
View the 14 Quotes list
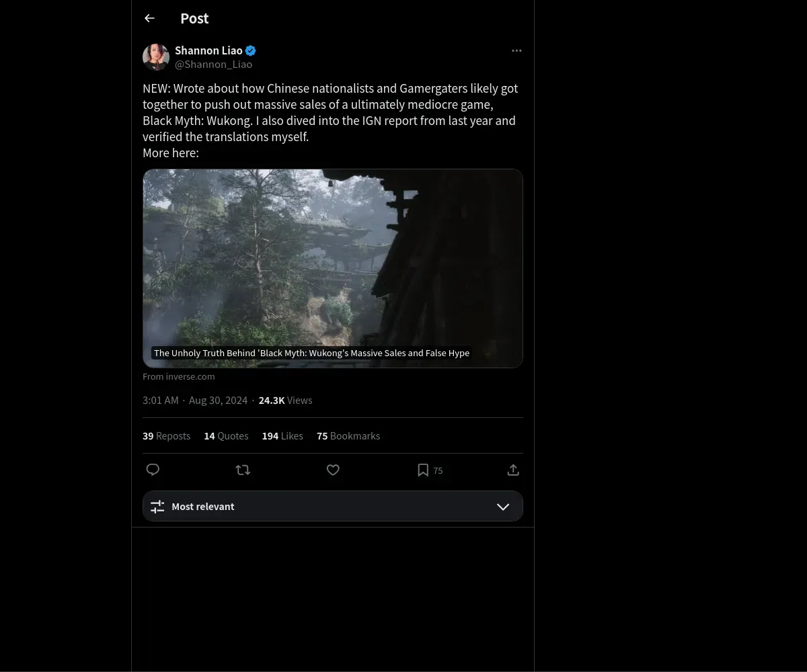(x=226, y=436)
